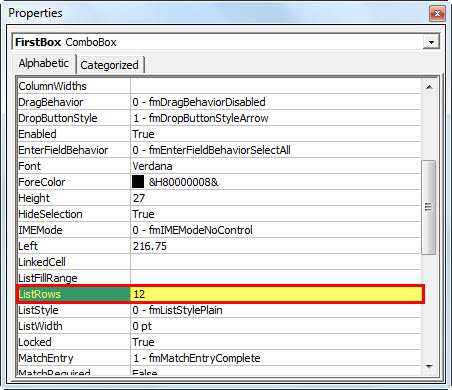
Task: Select the MatchEntry property name
Action: pos(46,358)
